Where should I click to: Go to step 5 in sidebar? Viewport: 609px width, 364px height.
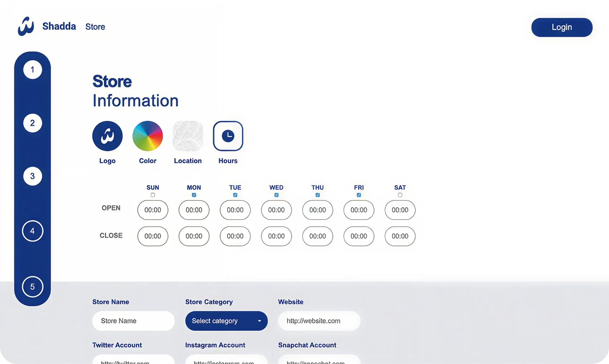[33, 287]
